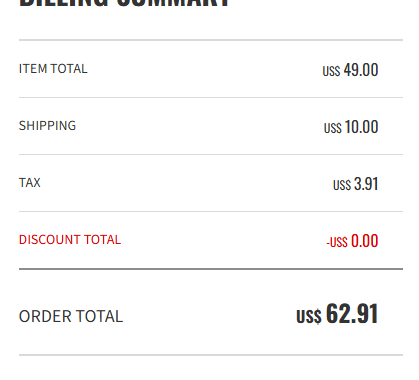Click the US$ currency prefix of order total
The image size is (419, 380).
pyautogui.click(x=309, y=316)
